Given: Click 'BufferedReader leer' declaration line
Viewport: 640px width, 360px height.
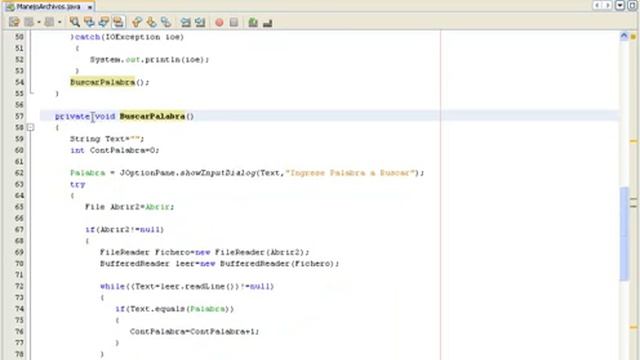Looking at the screenshot, I should click(x=220, y=264).
